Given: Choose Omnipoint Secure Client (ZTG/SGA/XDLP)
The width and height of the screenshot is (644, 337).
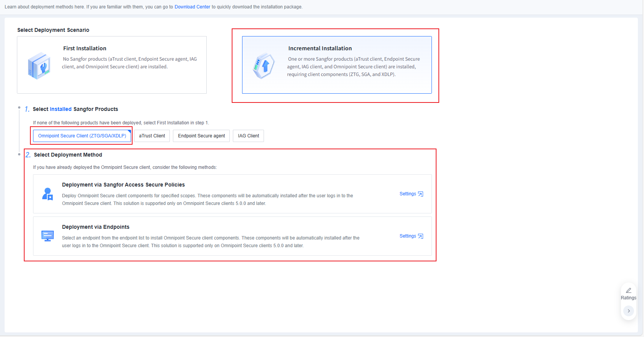Looking at the screenshot, I should [x=82, y=136].
